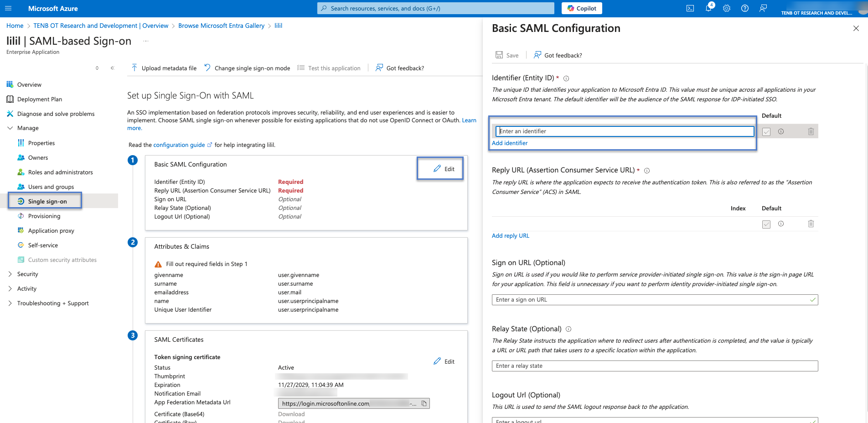The height and width of the screenshot is (423, 868).
Task: Open the Cloud Shell icon in top bar
Action: pos(690,8)
